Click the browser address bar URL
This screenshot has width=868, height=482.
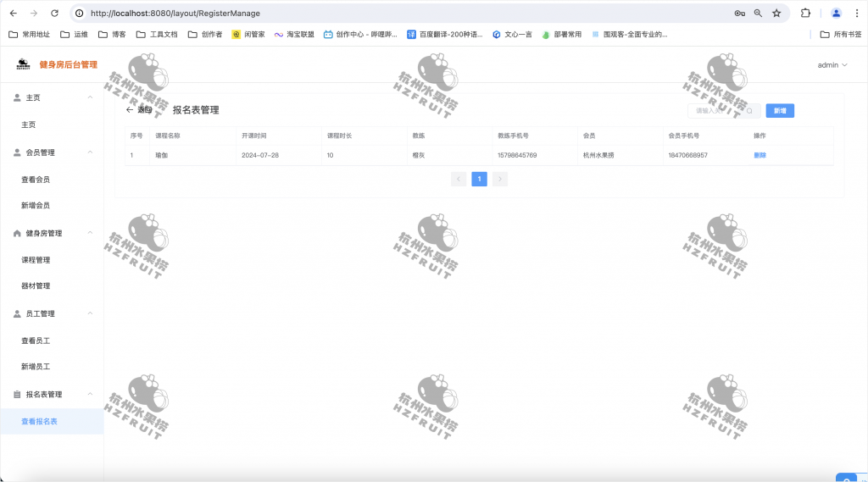175,14
